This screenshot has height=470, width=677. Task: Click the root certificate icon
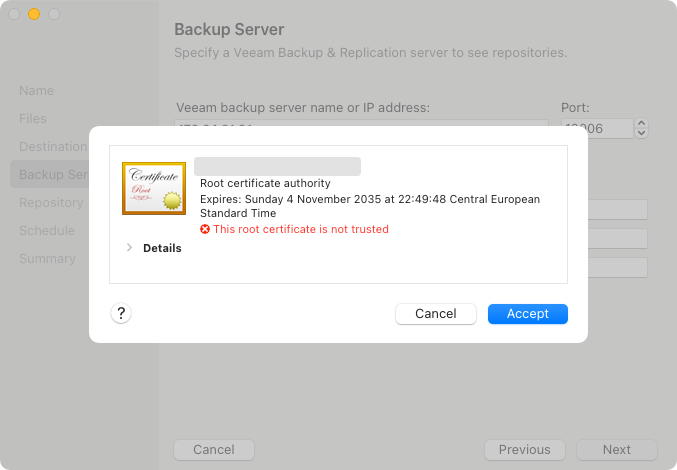coord(154,188)
